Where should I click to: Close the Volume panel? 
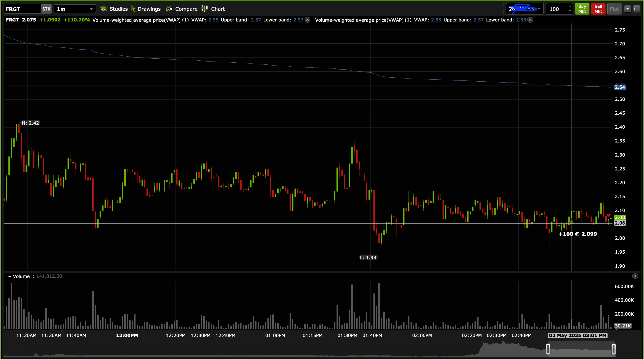tap(635, 276)
